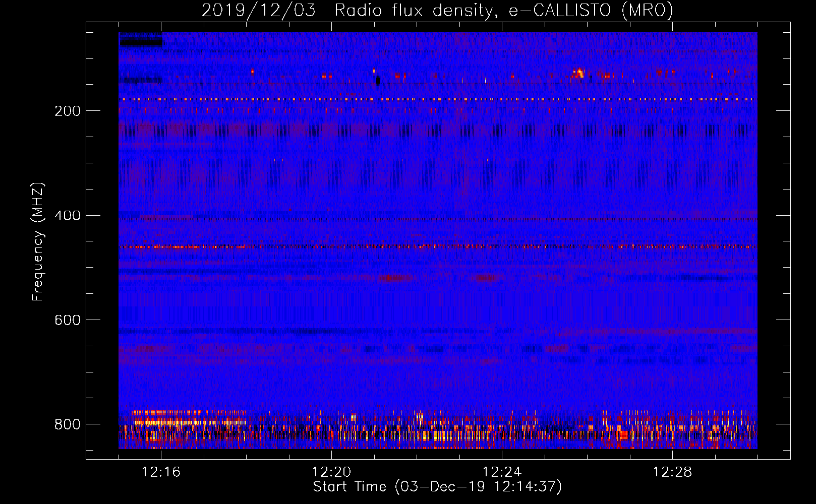
Task: Click the '800' frequency tick label
Action: point(68,424)
